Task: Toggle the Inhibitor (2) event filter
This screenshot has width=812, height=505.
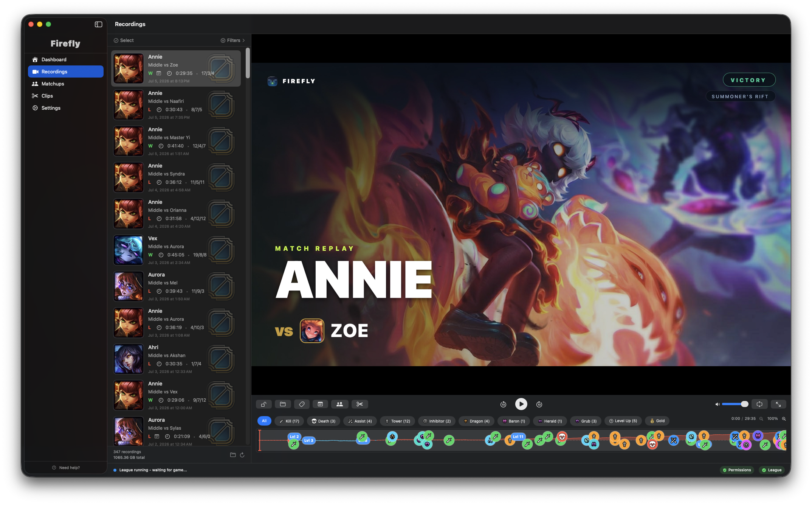Action: click(437, 421)
